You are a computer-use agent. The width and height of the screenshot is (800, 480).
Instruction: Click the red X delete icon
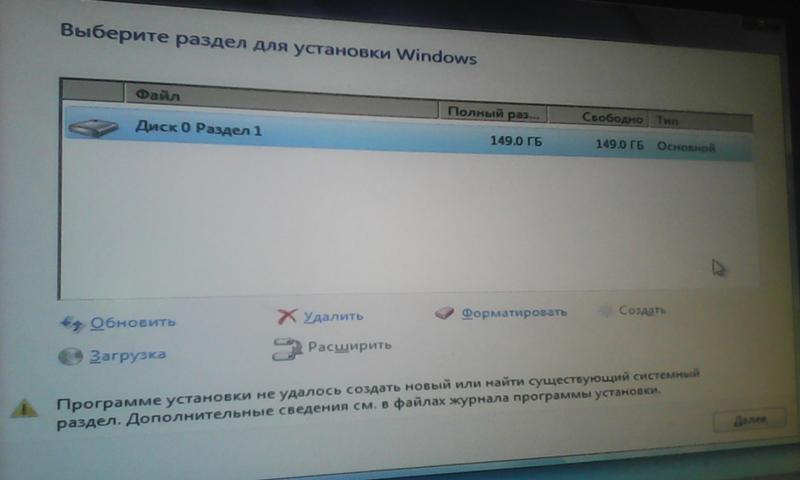pos(287,316)
